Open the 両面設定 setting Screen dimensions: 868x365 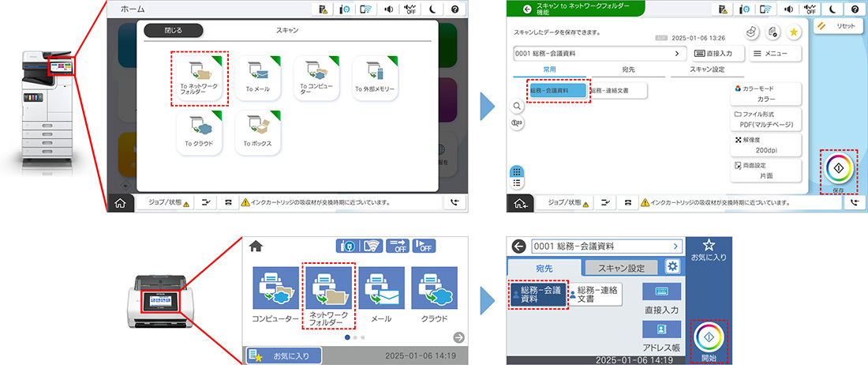click(765, 170)
